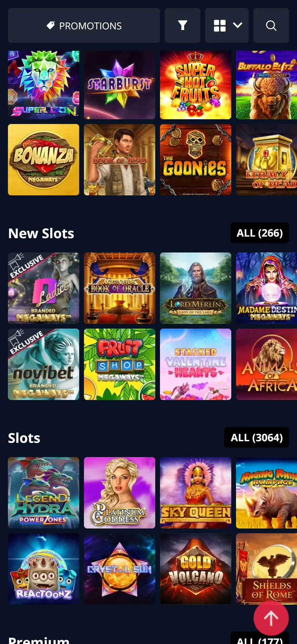Launch Age of Gods Book of Oracle
The image size is (297, 644).
tap(120, 288)
